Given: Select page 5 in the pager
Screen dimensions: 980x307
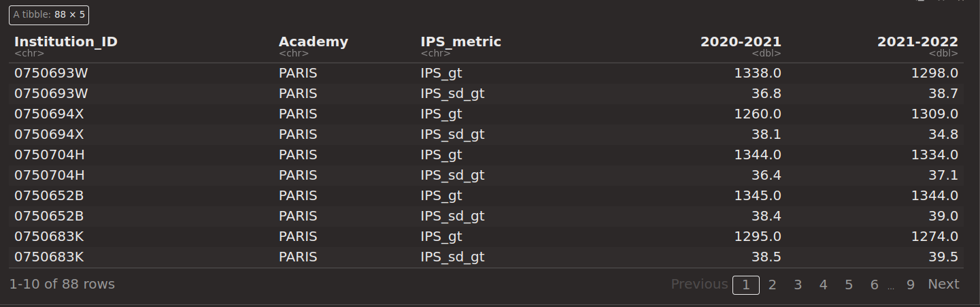Looking at the screenshot, I should (x=849, y=285).
